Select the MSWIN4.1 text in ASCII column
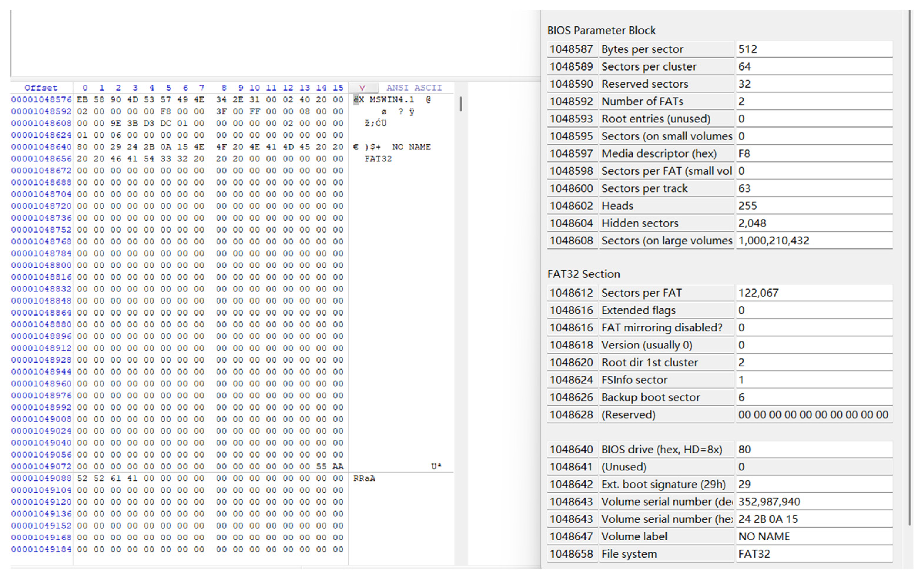This screenshot has width=924, height=579. coord(392,100)
